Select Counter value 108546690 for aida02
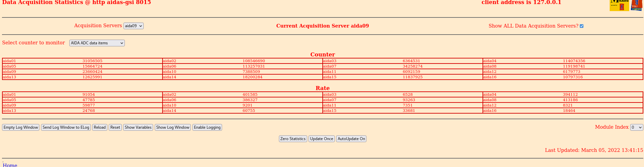 (x=254, y=61)
